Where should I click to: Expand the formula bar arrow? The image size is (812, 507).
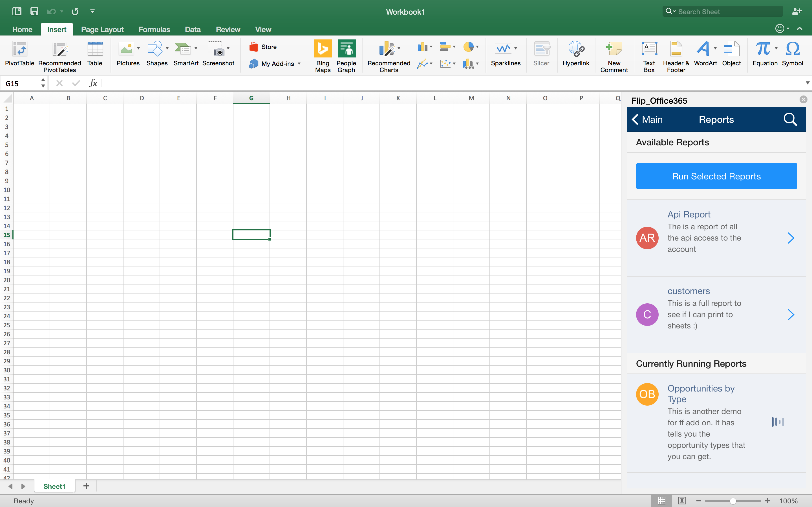(x=807, y=83)
